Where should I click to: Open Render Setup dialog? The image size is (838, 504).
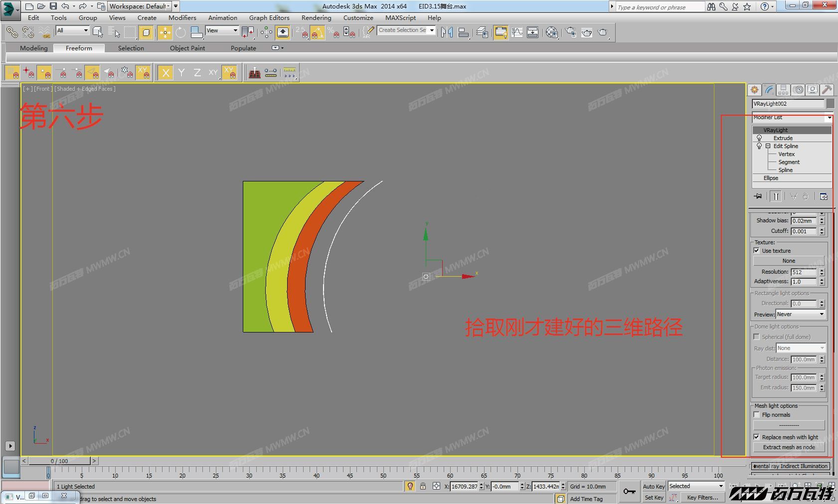(571, 32)
